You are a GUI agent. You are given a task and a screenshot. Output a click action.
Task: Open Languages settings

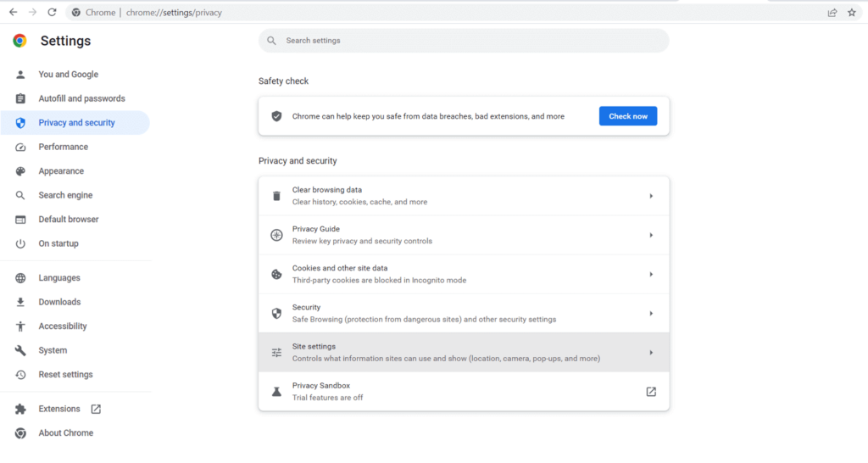(75, 278)
